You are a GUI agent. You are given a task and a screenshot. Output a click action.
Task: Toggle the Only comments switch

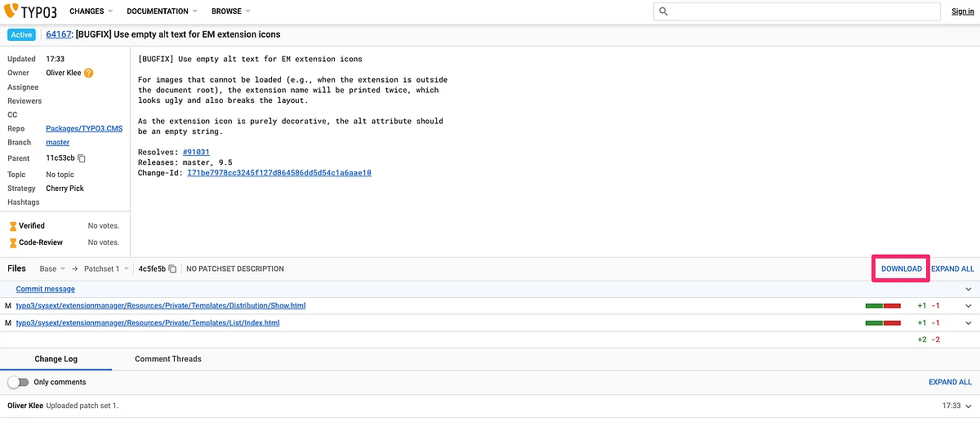(x=18, y=382)
